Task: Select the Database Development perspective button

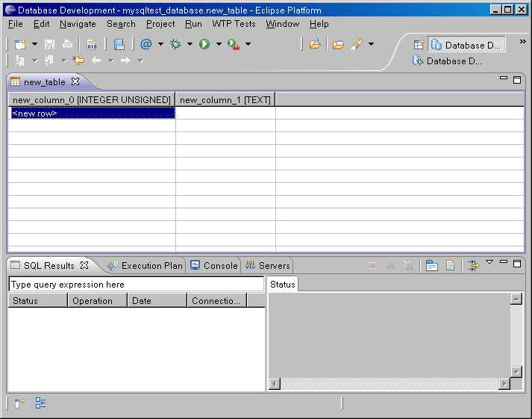Action: pos(468,45)
